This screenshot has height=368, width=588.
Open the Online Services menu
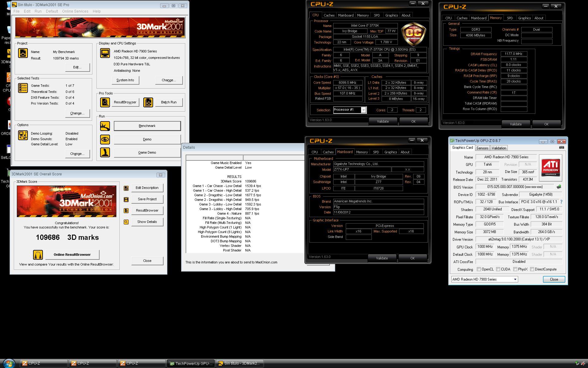(75, 11)
